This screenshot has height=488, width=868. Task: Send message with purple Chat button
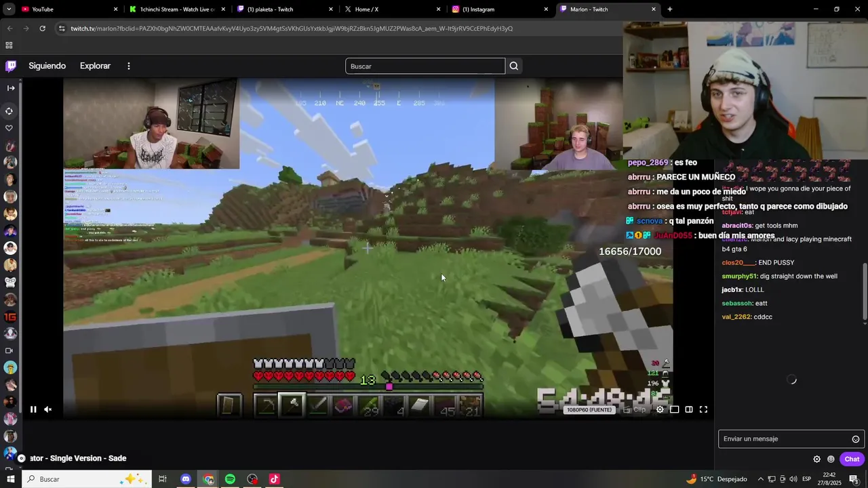(x=852, y=459)
